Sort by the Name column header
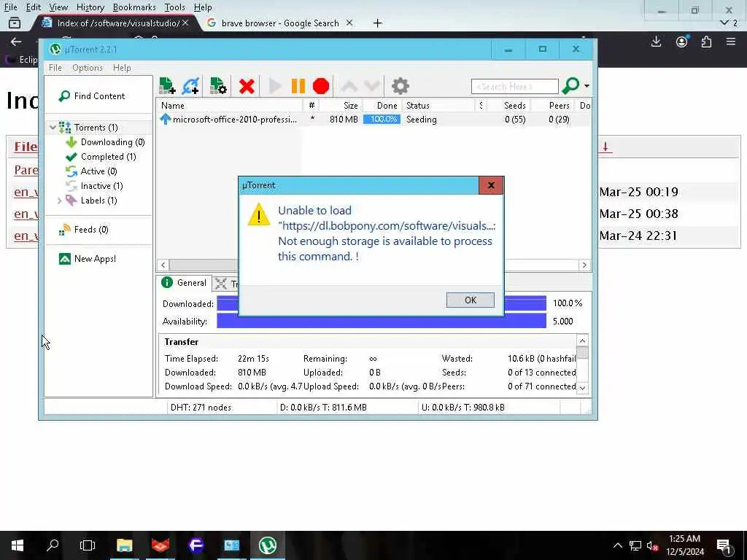 pos(230,106)
